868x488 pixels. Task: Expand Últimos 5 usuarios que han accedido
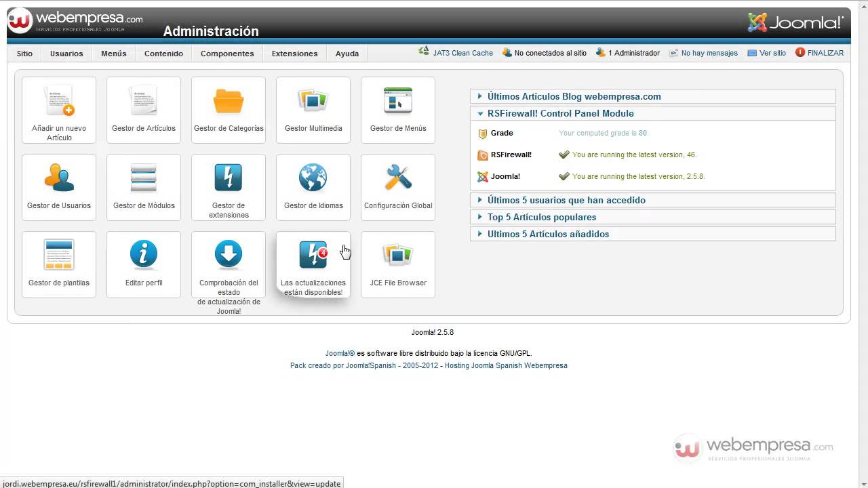coord(652,200)
